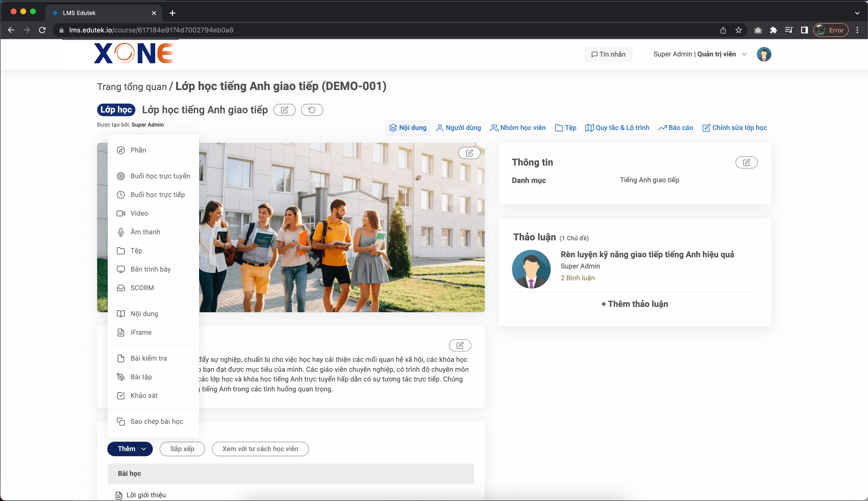Click the edit icon on the description card

[x=460, y=345]
